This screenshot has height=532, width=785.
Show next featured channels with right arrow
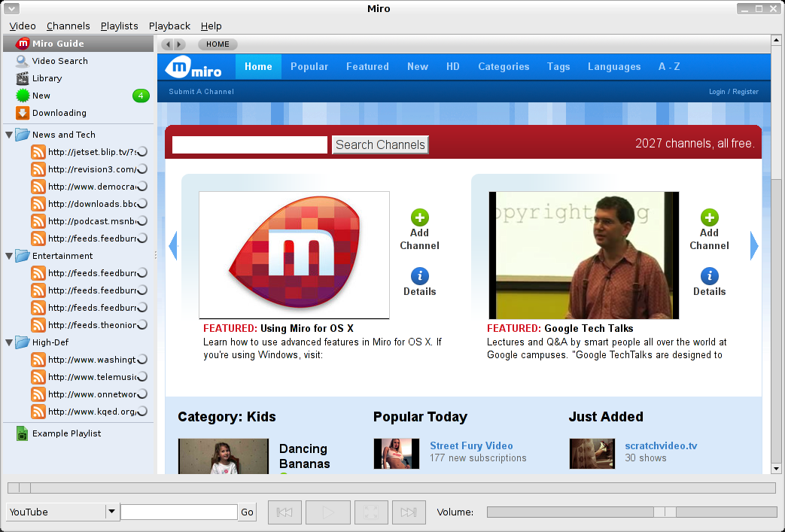(x=754, y=246)
